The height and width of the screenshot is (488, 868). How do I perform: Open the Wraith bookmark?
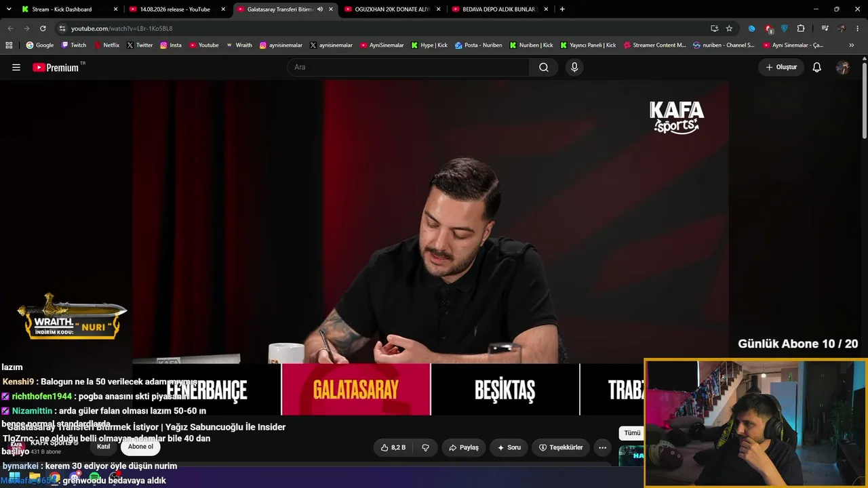pyautogui.click(x=239, y=45)
